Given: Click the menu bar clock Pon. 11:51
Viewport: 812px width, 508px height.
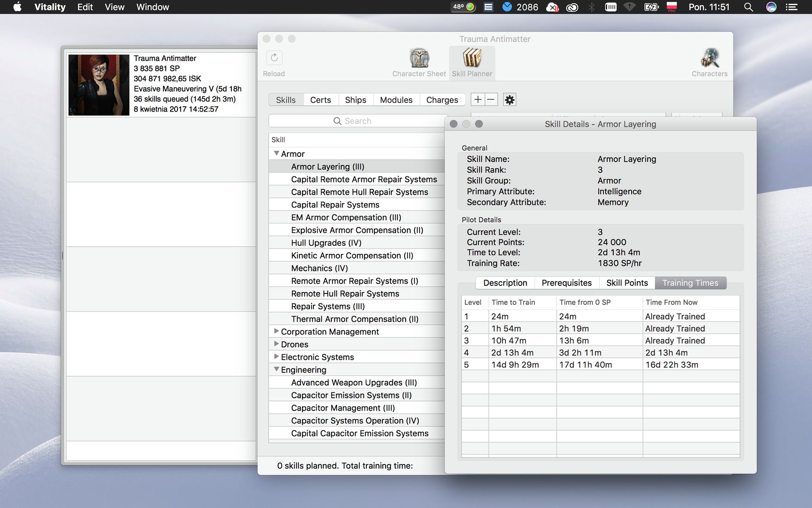Looking at the screenshot, I should (x=709, y=7).
